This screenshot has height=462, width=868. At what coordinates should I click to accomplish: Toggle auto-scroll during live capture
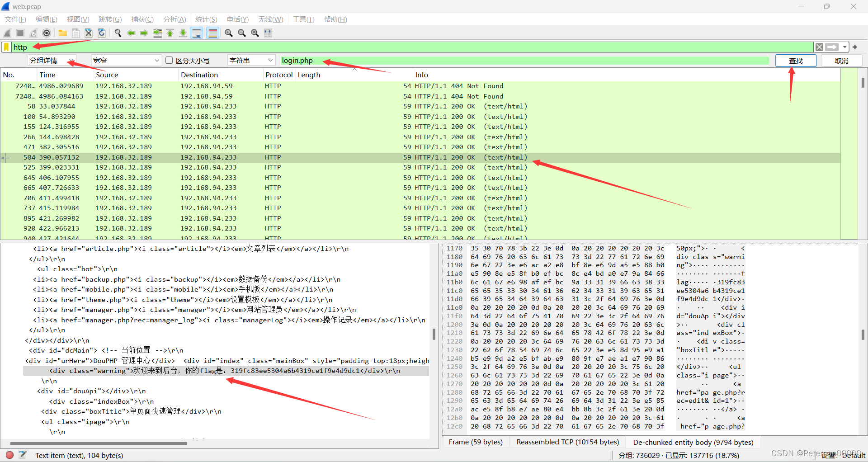(197, 33)
